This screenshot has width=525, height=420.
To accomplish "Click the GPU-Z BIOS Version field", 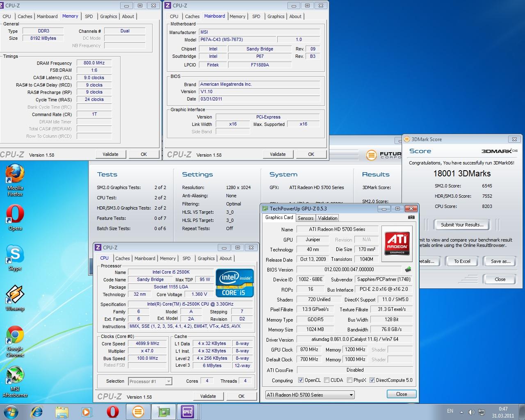I will [x=349, y=269].
